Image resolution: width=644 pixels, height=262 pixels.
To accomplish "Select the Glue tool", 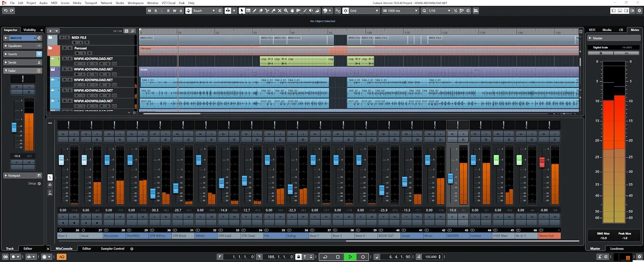I will point(273,10).
